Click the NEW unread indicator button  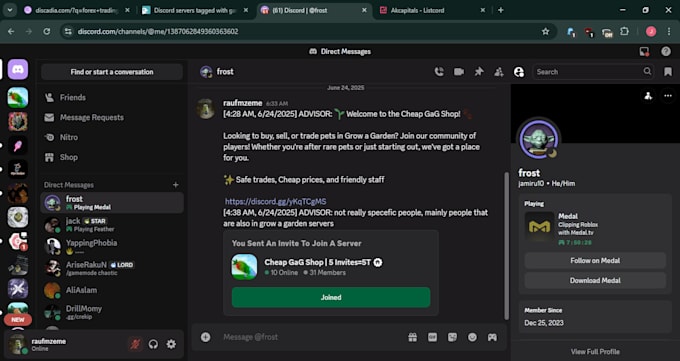18,320
